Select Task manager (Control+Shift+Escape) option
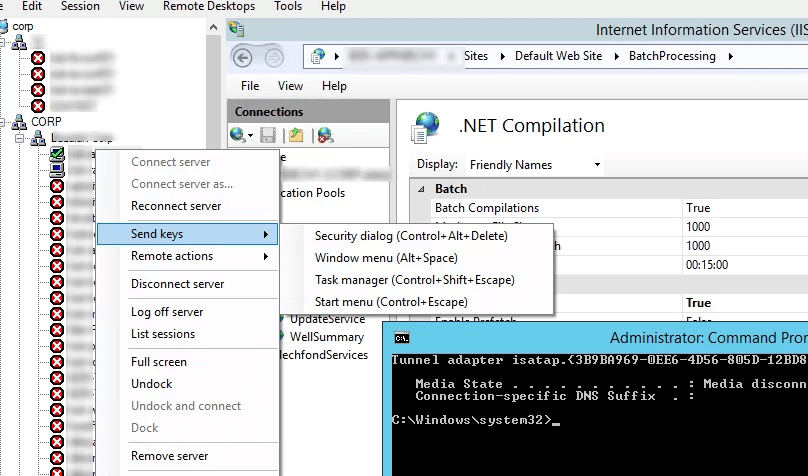 tap(414, 280)
